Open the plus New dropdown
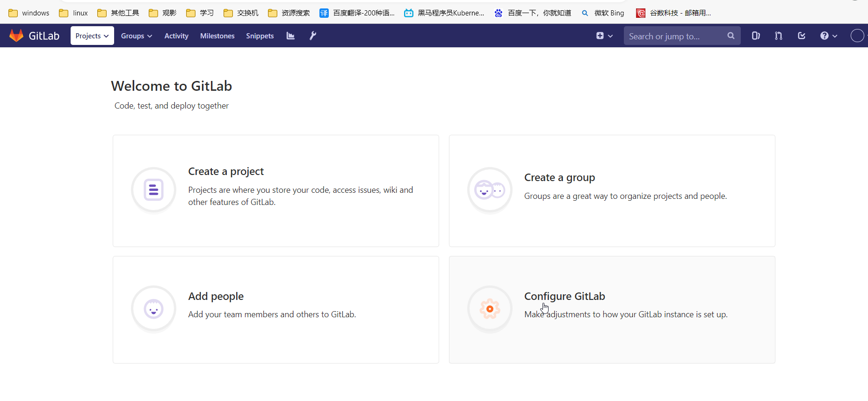The image size is (868, 401). pos(604,36)
